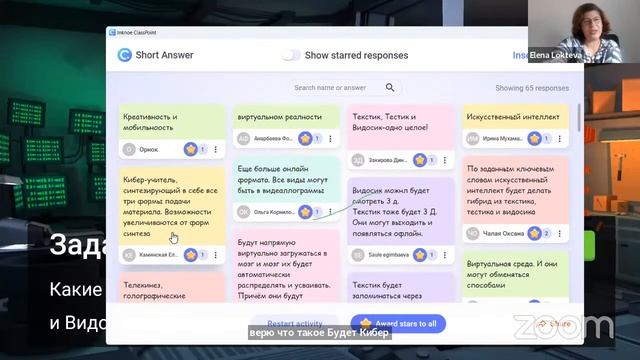Image resolution: width=640 pixels, height=360 pixels.
Task: Open the 'Текстик будет запоминаться через' response
Action: coord(401,288)
